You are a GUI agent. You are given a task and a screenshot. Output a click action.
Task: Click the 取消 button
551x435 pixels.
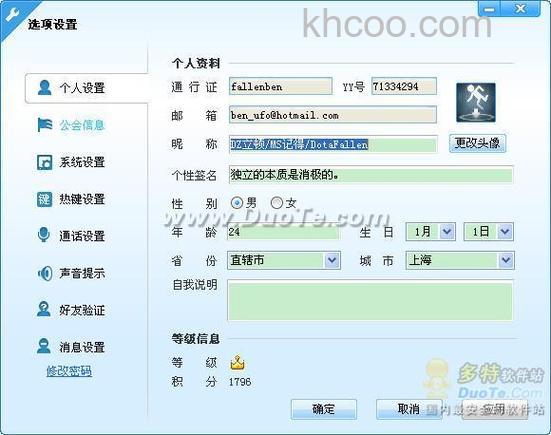click(409, 409)
